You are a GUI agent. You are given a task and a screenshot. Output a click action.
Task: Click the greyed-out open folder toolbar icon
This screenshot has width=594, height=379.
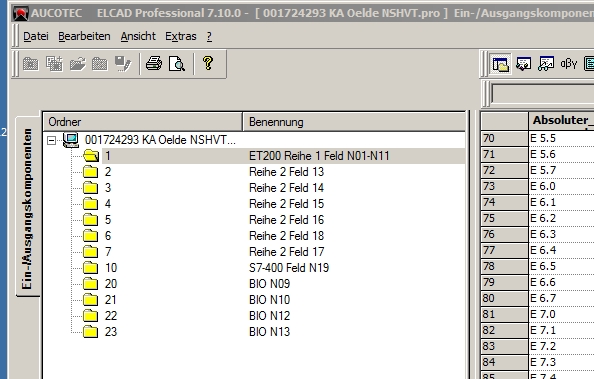click(77, 64)
